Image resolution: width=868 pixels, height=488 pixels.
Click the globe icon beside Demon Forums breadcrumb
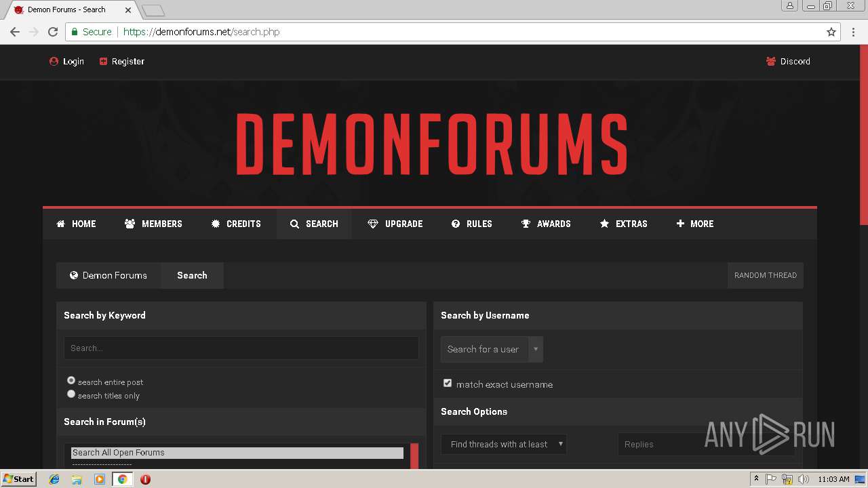point(74,275)
